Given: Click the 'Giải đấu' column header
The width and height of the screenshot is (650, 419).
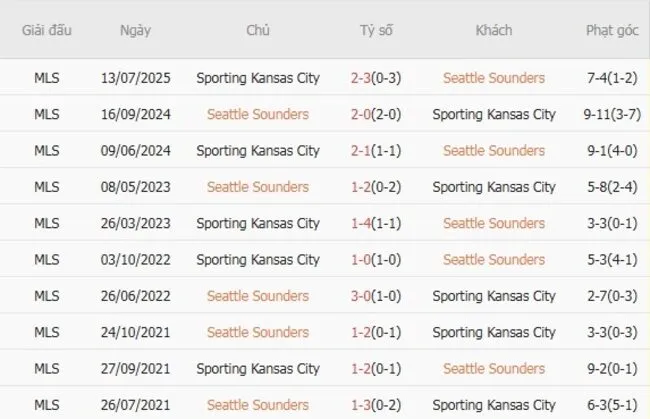Looking at the screenshot, I should click(x=46, y=30).
